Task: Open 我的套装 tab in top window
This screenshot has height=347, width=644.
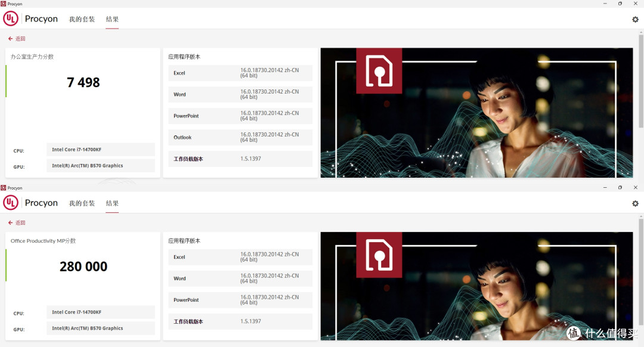Action: tap(82, 19)
